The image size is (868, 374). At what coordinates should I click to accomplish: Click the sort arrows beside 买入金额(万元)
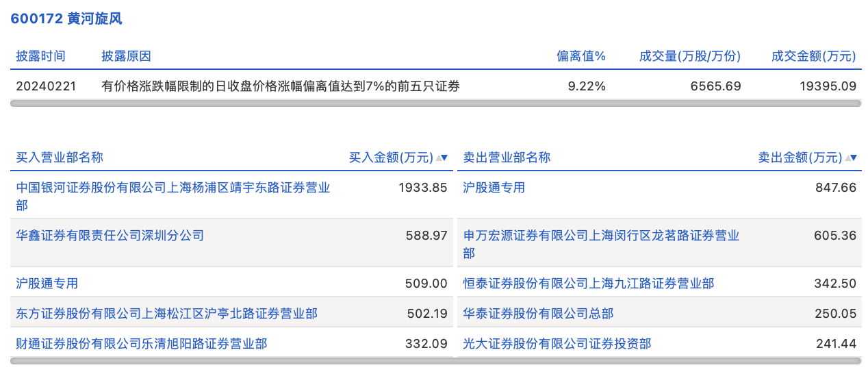tap(442, 158)
